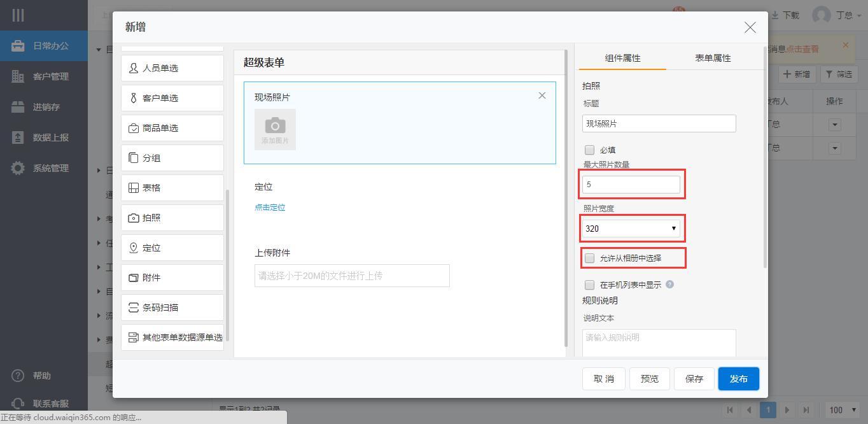Click the 最大照片数量 input field
The image size is (868, 424).
click(631, 185)
